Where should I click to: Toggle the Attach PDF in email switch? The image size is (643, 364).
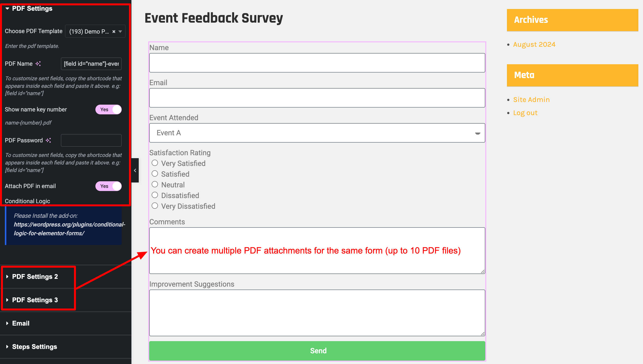(x=109, y=186)
